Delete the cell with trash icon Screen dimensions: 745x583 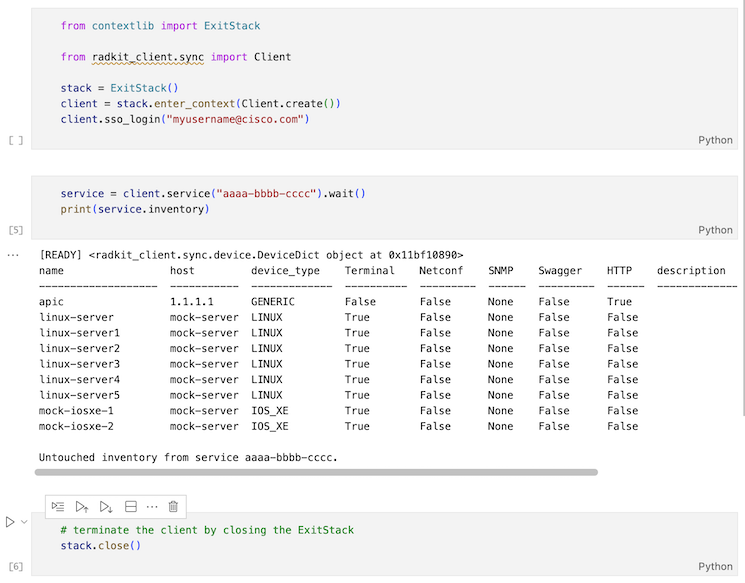click(x=173, y=507)
